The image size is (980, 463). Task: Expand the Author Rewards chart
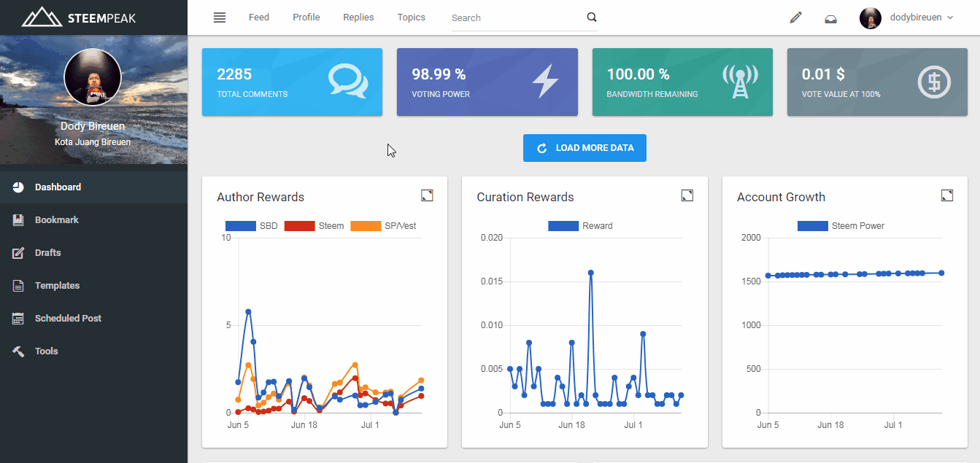point(427,195)
